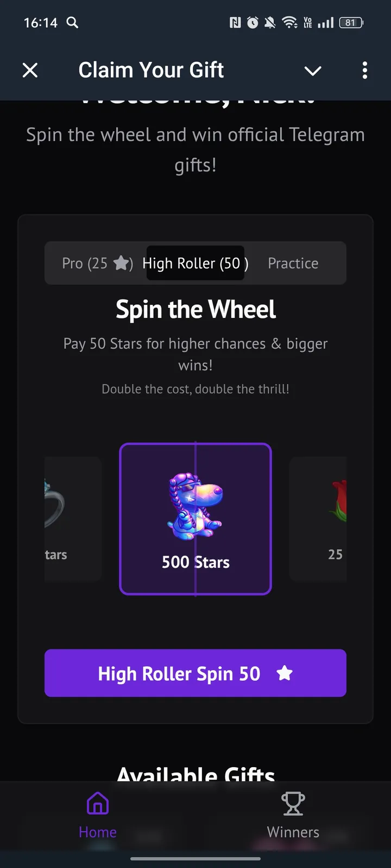Close the Claim Your Gift mini app

tap(30, 70)
